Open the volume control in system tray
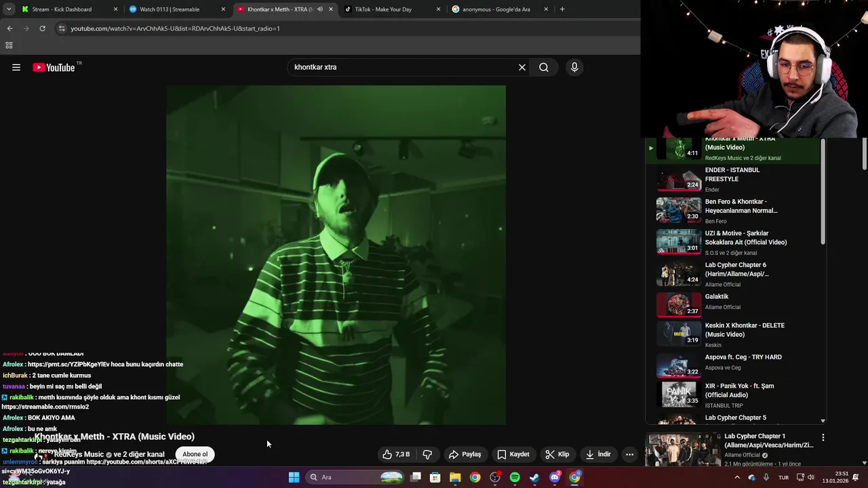Screen dimensions: 868x488 click(x=810, y=477)
